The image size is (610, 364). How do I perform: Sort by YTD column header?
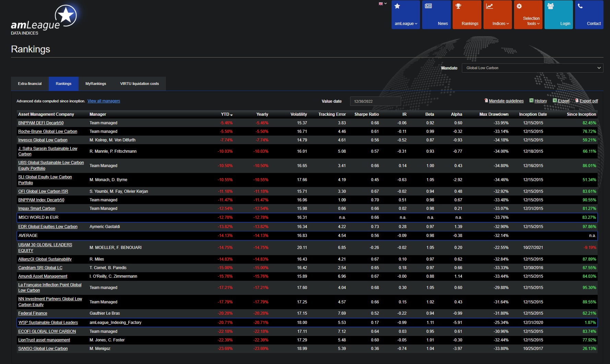pyautogui.click(x=226, y=114)
